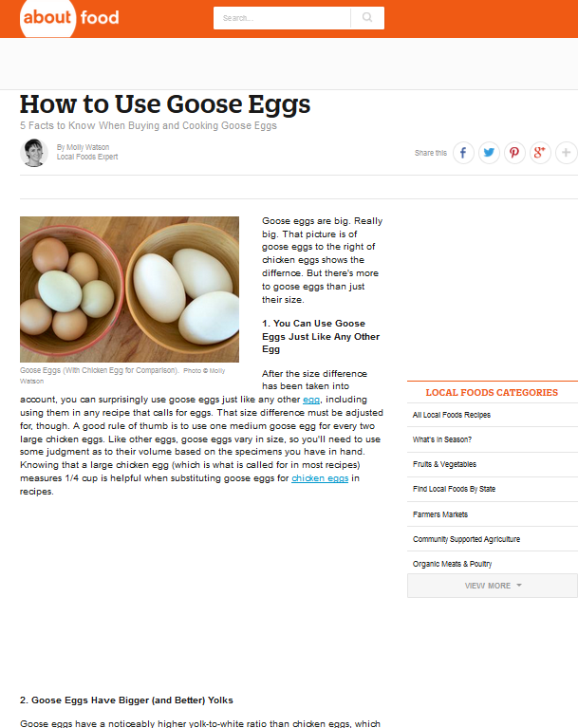Share article on Google Plus
Screen dimensions: 578x728
pos(540,152)
